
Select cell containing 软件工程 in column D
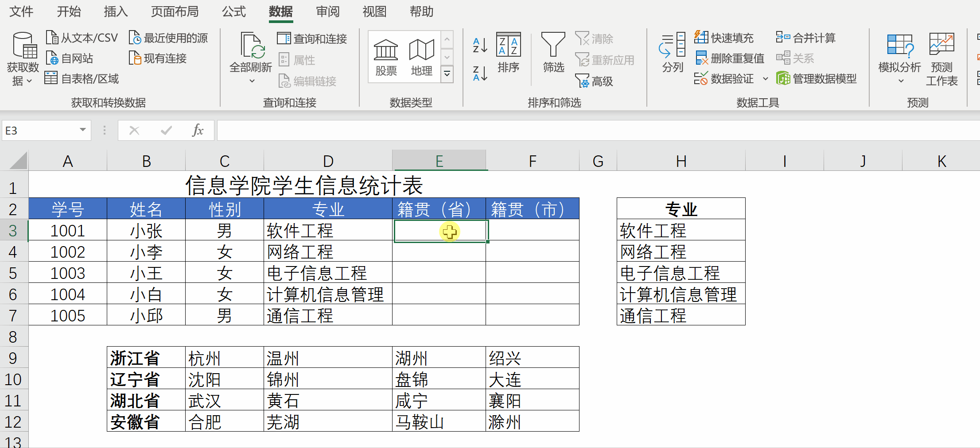(x=328, y=230)
